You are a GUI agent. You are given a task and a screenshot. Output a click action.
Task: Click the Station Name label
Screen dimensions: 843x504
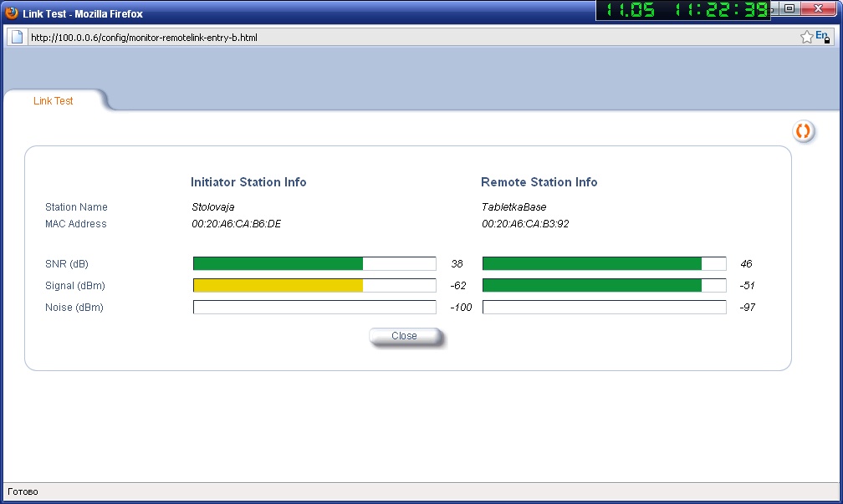(76, 207)
